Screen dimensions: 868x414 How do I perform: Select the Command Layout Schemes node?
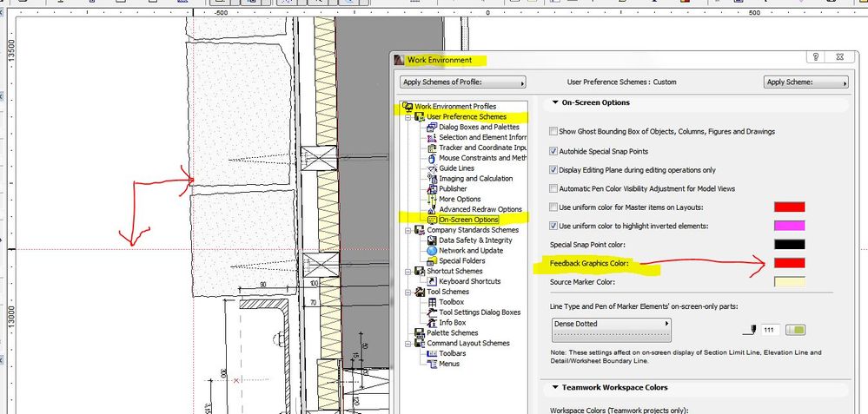pos(468,343)
